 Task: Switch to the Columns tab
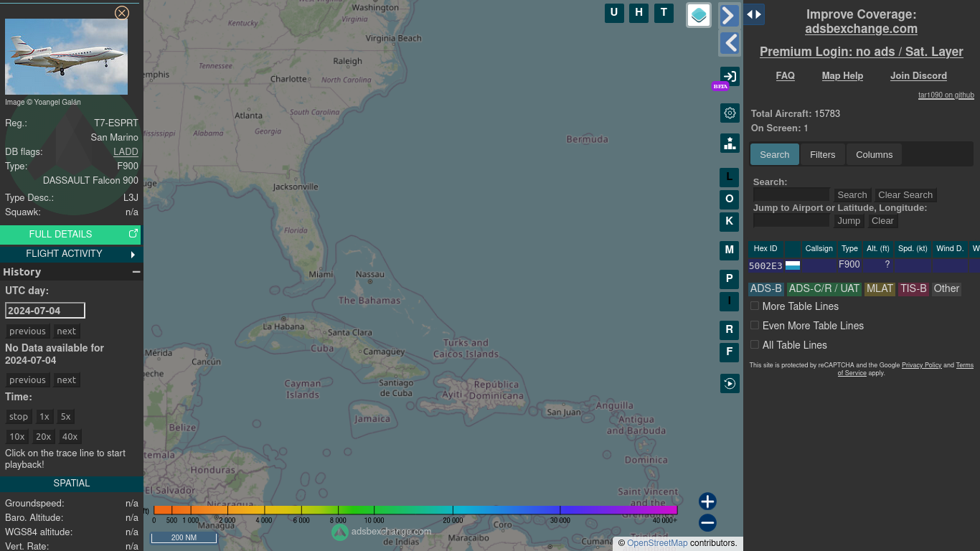874,154
